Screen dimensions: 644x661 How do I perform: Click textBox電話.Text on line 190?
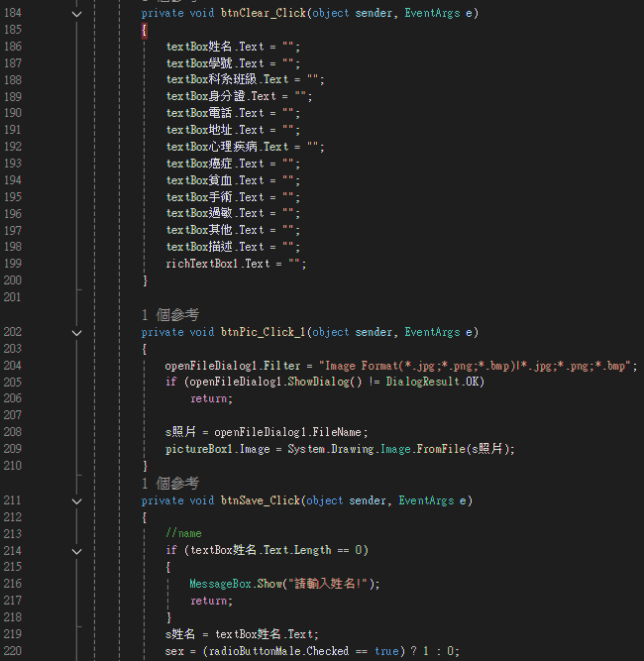tap(215, 113)
